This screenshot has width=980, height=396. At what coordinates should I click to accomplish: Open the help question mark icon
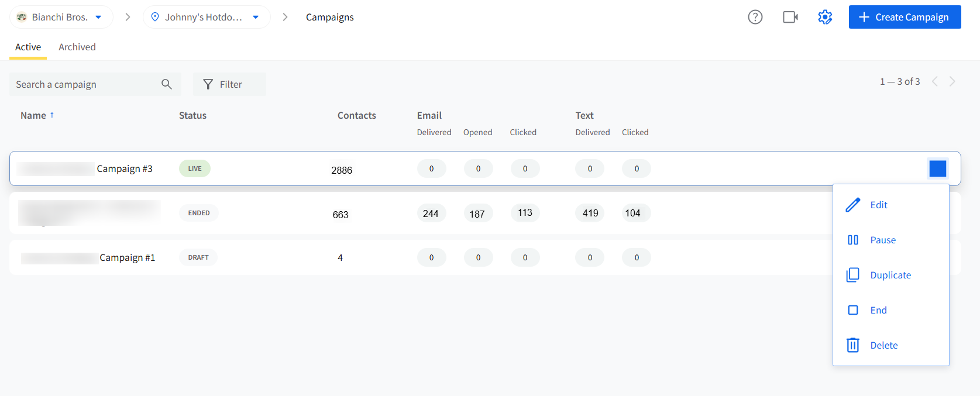pyautogui.click(x=755, y=17)
